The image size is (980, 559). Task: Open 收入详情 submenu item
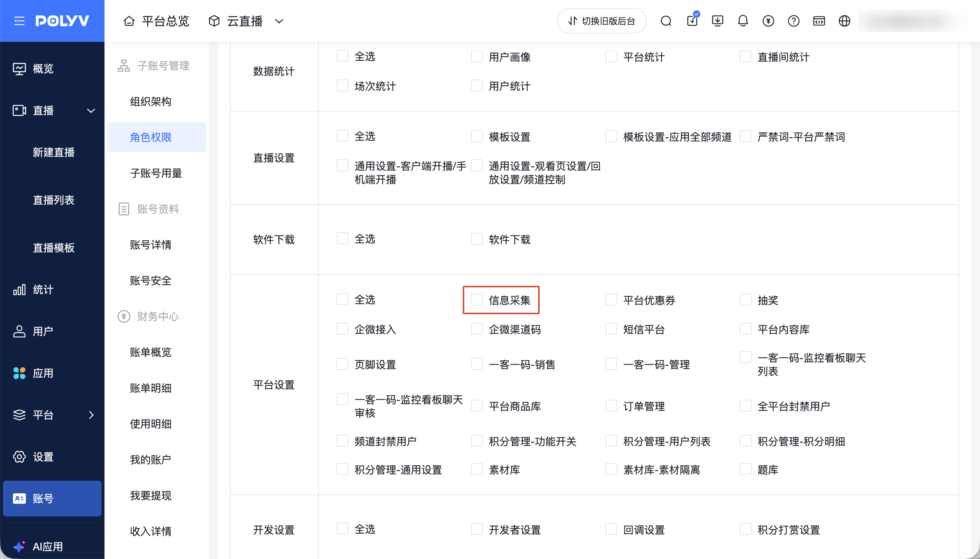[x=157, y=531]
